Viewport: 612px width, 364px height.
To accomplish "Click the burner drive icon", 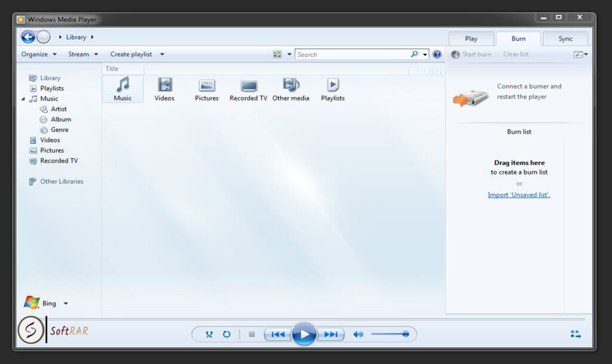I will 471,97.
